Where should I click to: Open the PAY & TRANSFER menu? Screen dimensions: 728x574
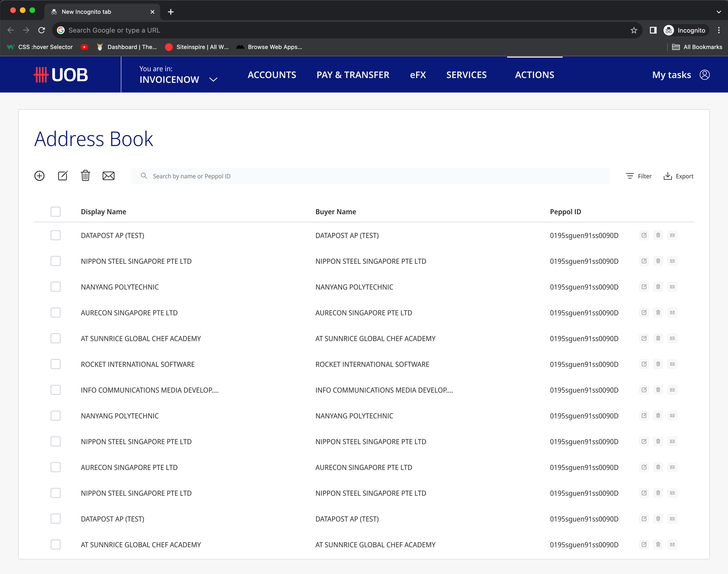[353, 75]
